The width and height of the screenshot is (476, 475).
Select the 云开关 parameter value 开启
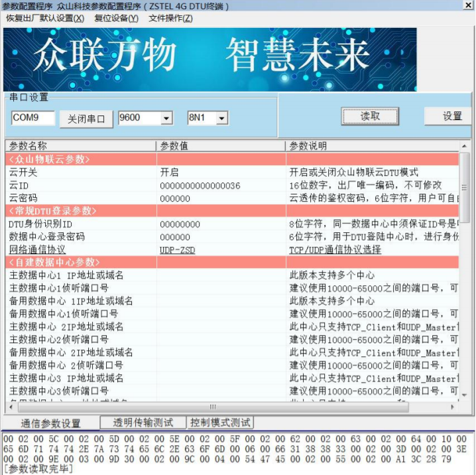169,172
